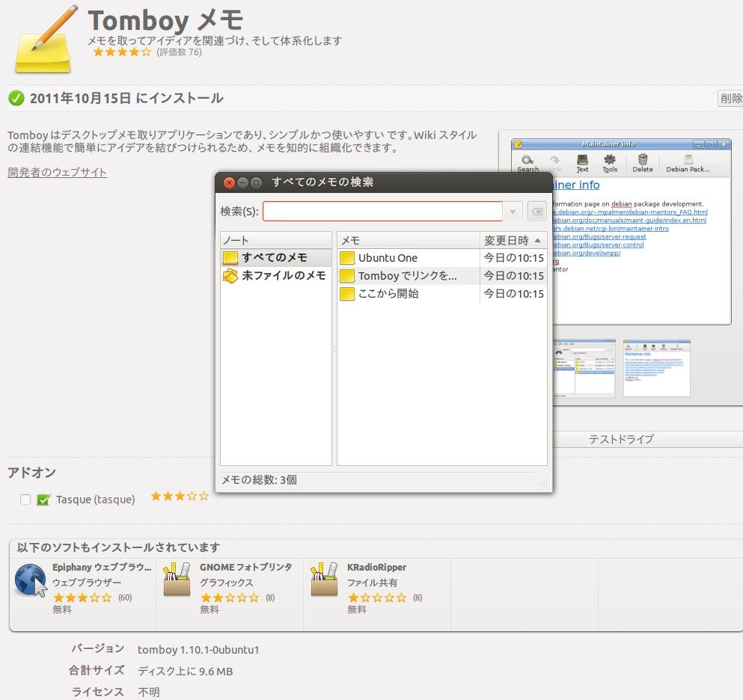743x700 pixels.
Task: Click the メモの総数: 3個 status text
Action: (259, 480)
